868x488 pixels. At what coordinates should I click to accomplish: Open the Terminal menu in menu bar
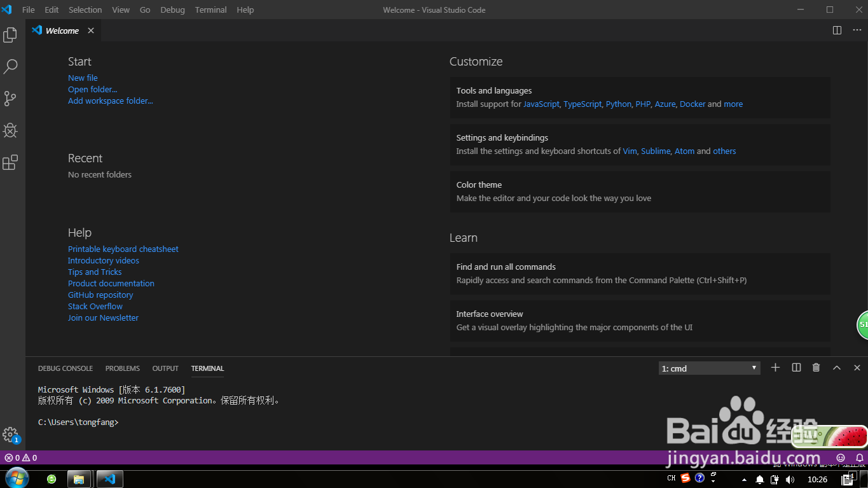coord(210,10)
